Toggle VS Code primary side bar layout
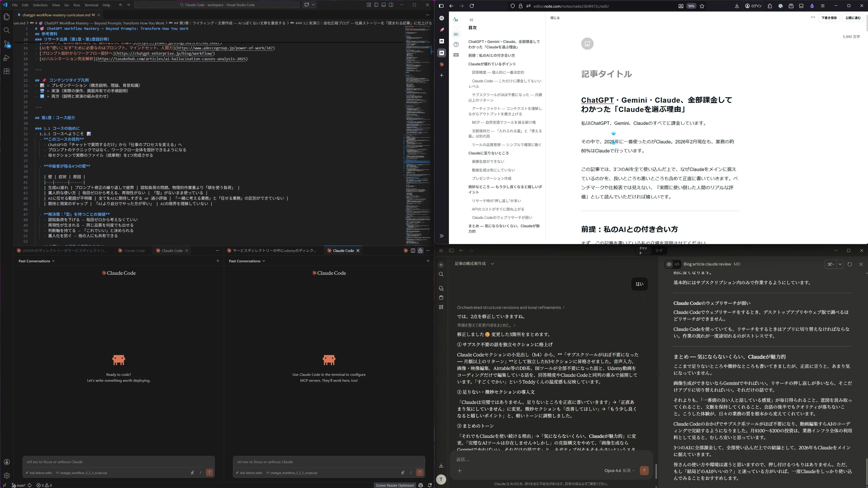 click(376, 5)
